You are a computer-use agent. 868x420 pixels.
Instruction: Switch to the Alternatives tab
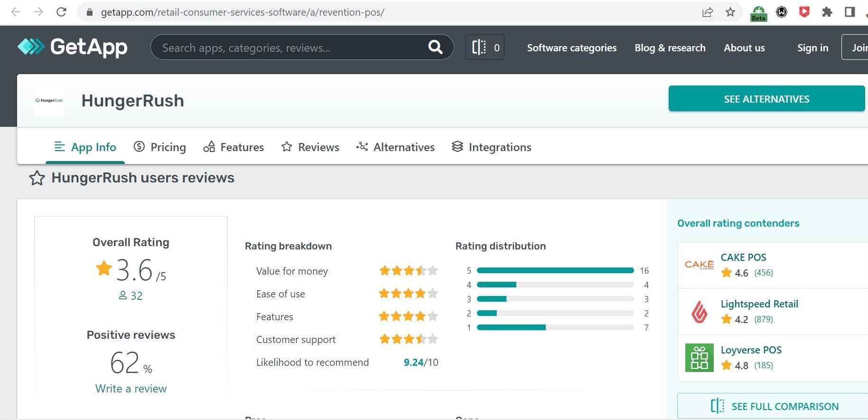(395, 147)
